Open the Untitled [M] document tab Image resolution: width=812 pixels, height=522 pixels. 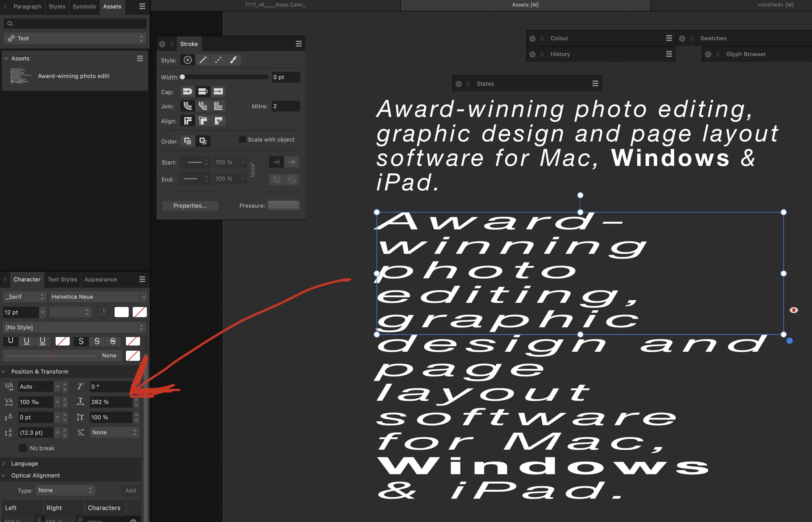click(x=775, y=5)
